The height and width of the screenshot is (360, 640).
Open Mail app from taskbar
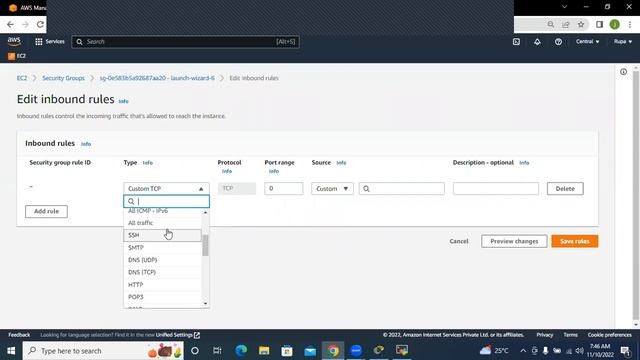tap(310, 351)
